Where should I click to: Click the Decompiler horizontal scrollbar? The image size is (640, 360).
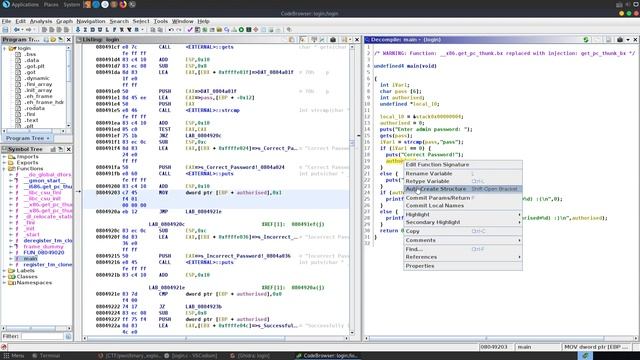pos(500,338)
